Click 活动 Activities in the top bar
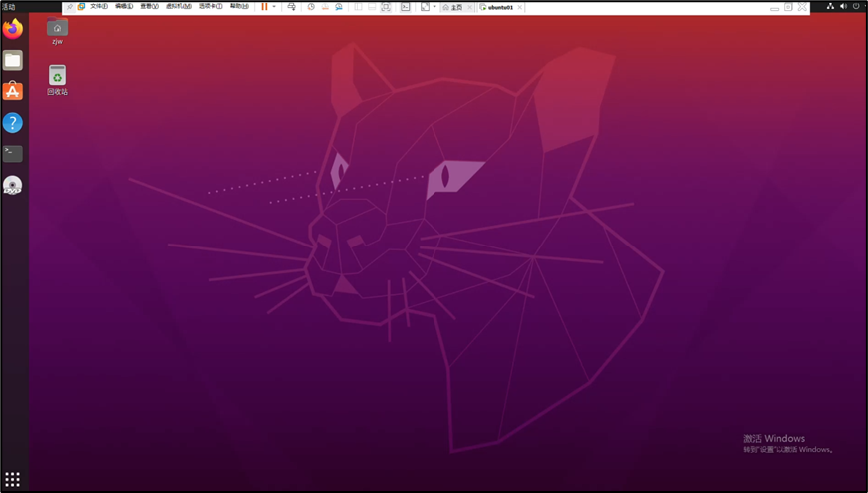868x493 pixels. coord(8,7)
